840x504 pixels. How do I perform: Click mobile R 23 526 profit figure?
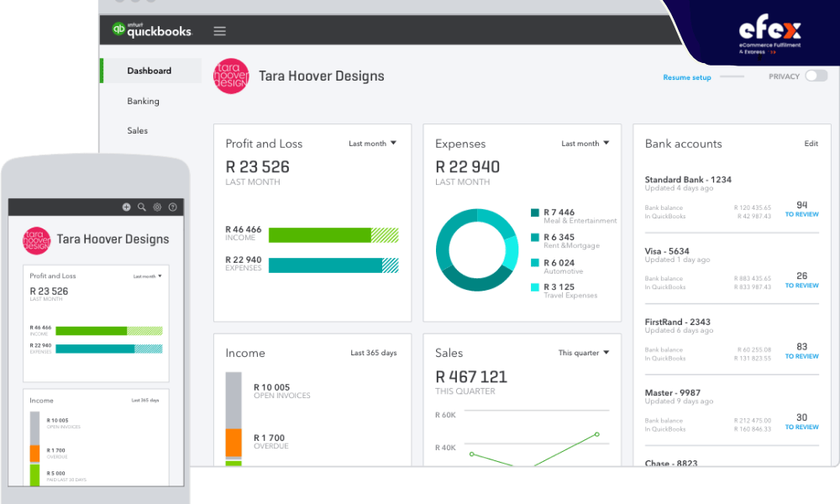(49, 291)
